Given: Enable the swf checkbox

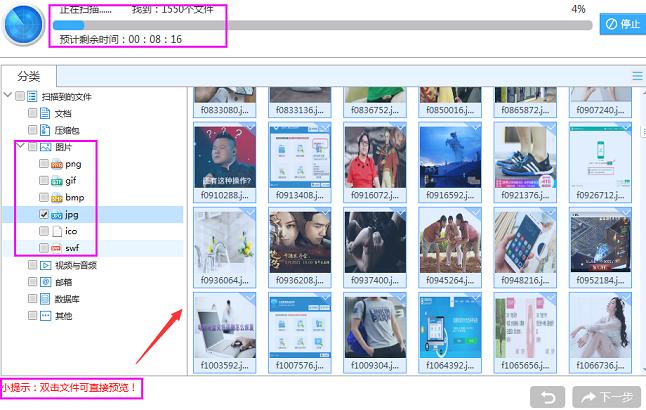Looking at the screenshot, I should (x=44, y=248).
